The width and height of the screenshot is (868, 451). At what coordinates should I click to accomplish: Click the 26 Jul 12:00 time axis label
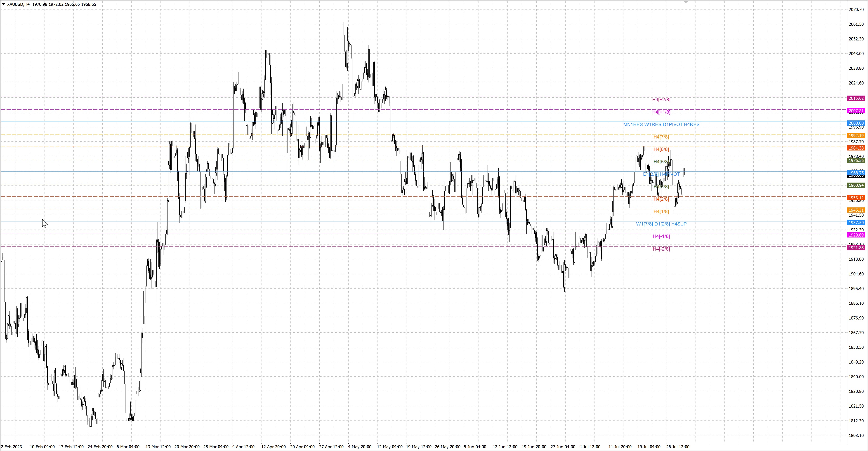(x=678, y=447)
